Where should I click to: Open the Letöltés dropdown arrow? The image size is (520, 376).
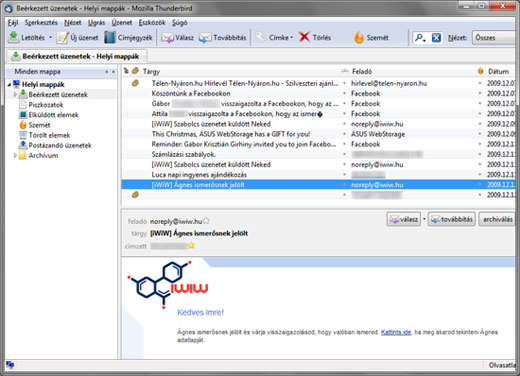coord(50,38)
